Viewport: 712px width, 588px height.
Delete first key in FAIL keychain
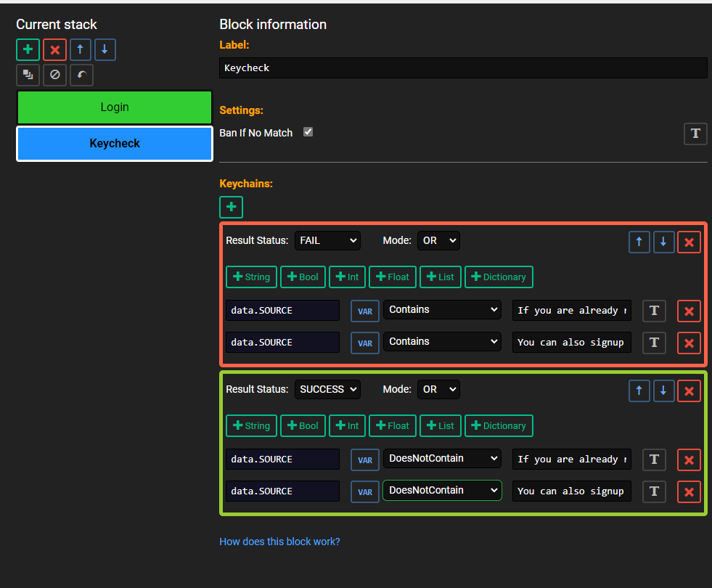[689, 311]
